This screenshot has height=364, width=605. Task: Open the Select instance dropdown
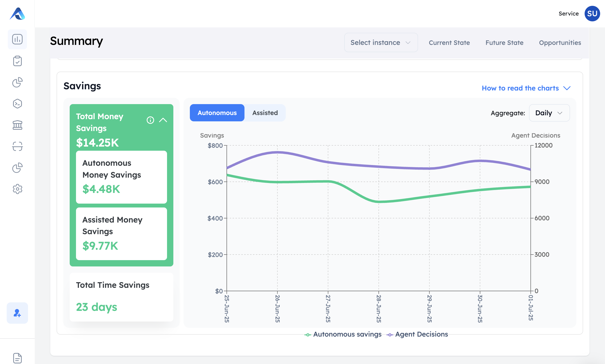381,42
